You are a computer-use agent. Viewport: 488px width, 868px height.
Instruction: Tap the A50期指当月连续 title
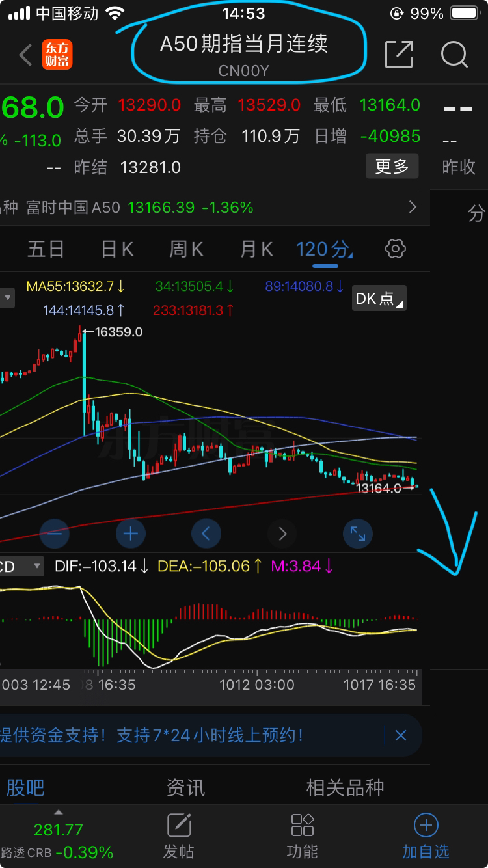point(244,44)
